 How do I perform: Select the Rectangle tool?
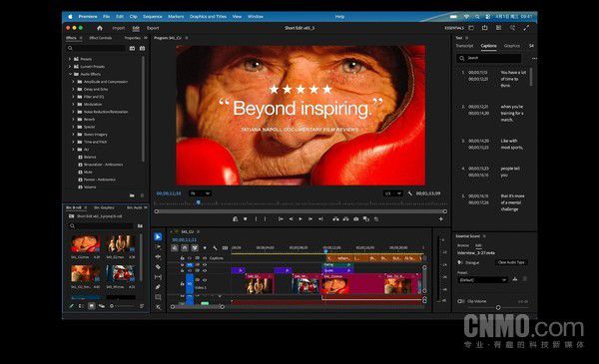158,297
